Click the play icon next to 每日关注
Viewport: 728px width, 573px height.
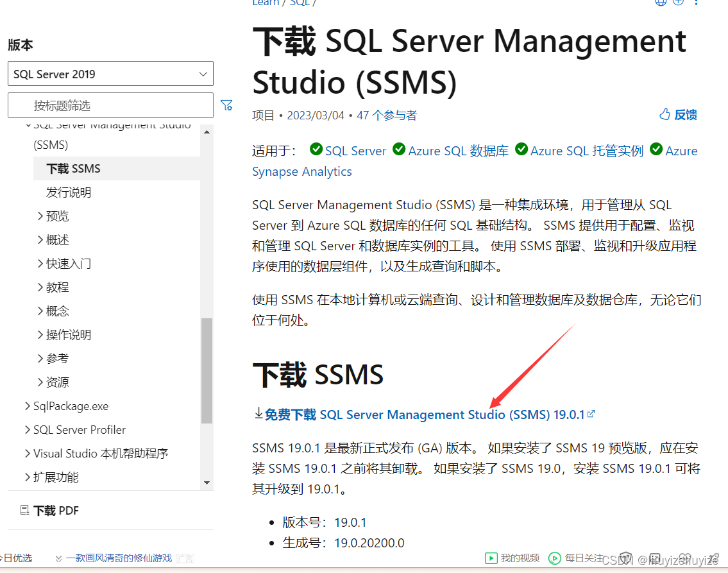pos(554,558)
